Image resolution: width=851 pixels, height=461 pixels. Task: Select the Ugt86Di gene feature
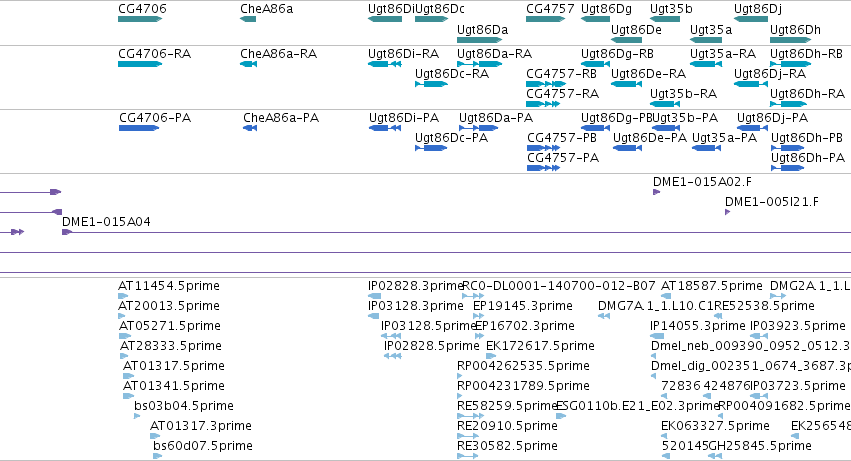tap(385, 19)
